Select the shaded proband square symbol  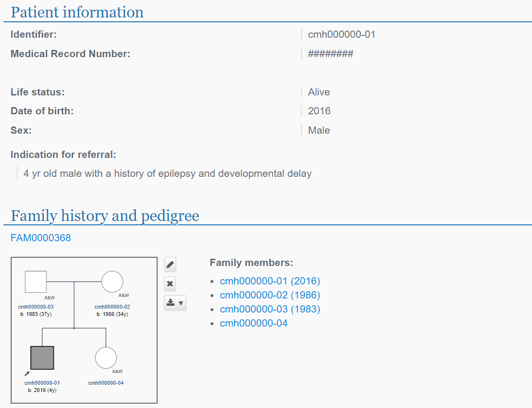(x=42, y=358)
